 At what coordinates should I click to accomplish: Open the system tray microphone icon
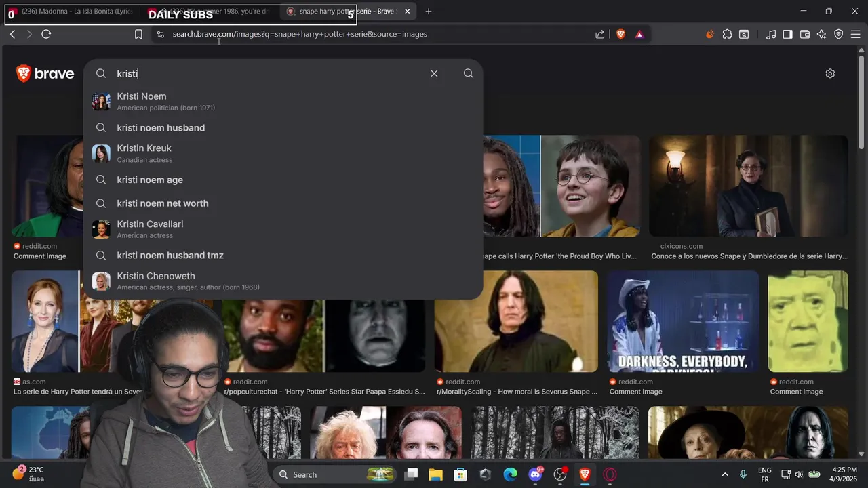point(743,474)
